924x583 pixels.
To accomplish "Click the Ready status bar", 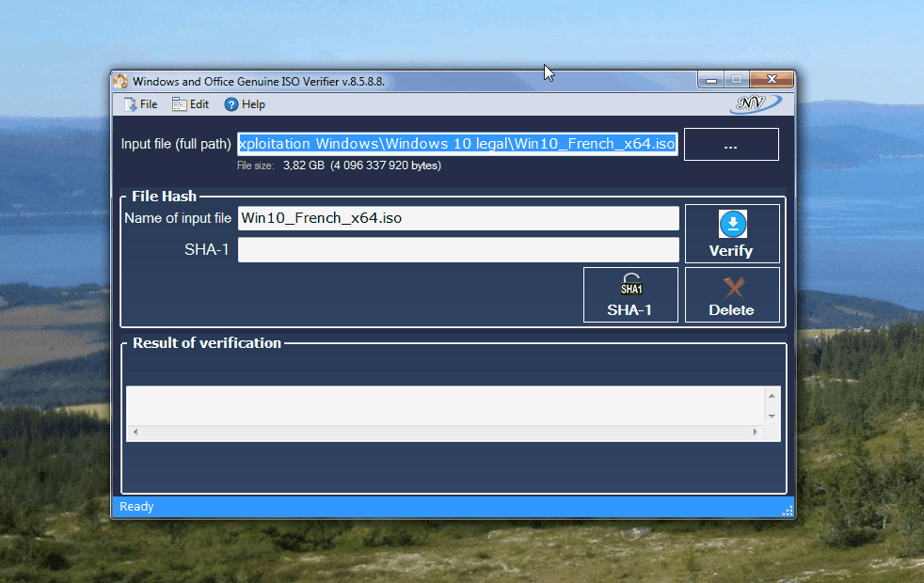I will point(135,506).
